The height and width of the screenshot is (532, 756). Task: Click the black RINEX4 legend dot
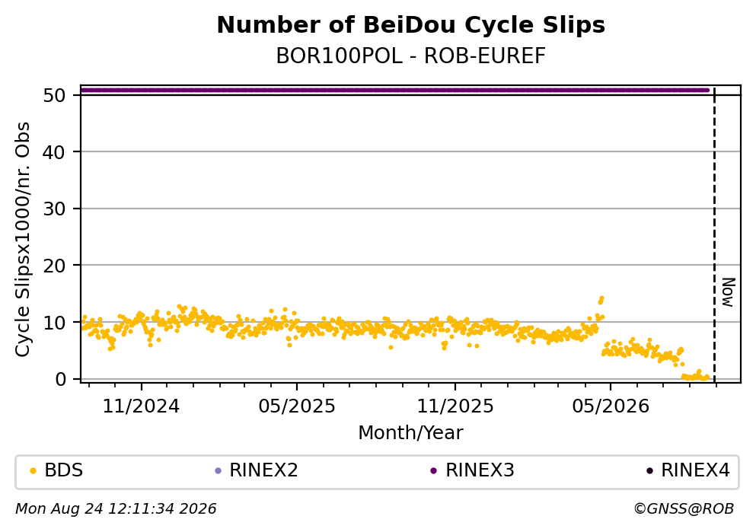click(x=649, y=471)
